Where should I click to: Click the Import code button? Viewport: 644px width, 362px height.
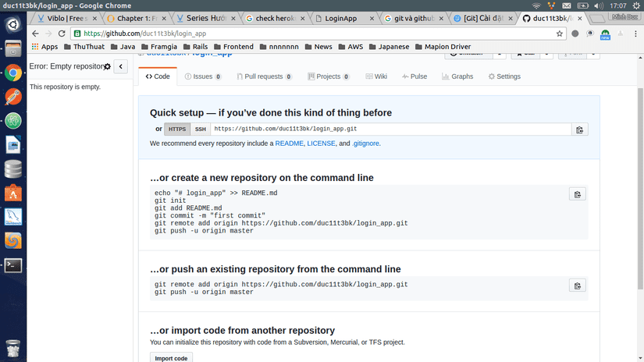coord(171,358)
